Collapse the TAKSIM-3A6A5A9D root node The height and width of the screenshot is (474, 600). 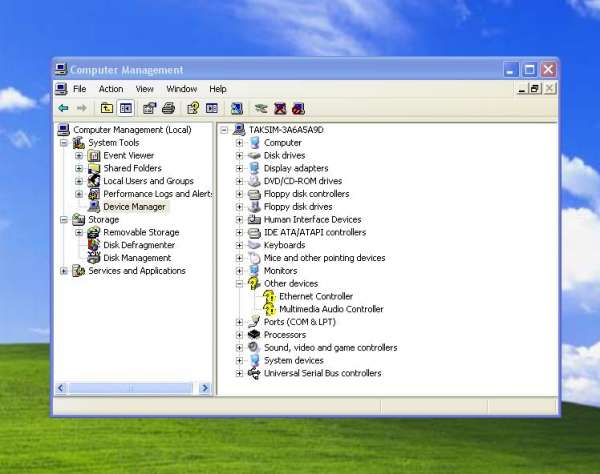coord(224,130)
